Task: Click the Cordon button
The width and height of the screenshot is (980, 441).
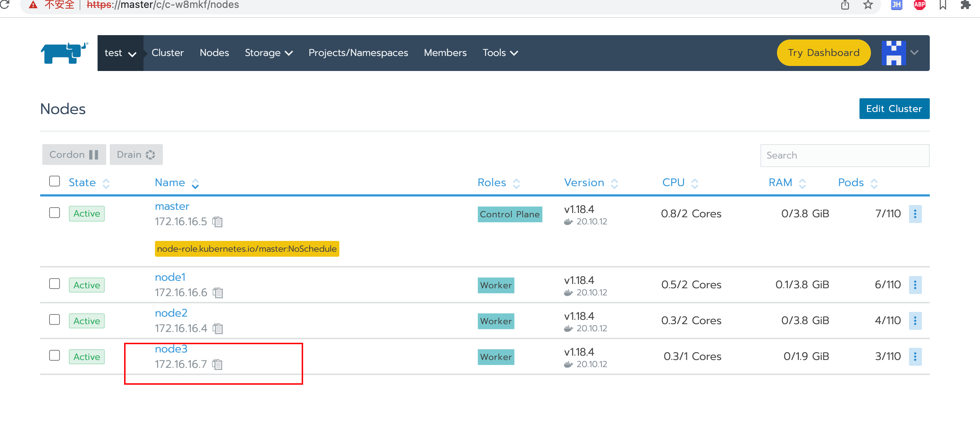Action: (74, 154)
